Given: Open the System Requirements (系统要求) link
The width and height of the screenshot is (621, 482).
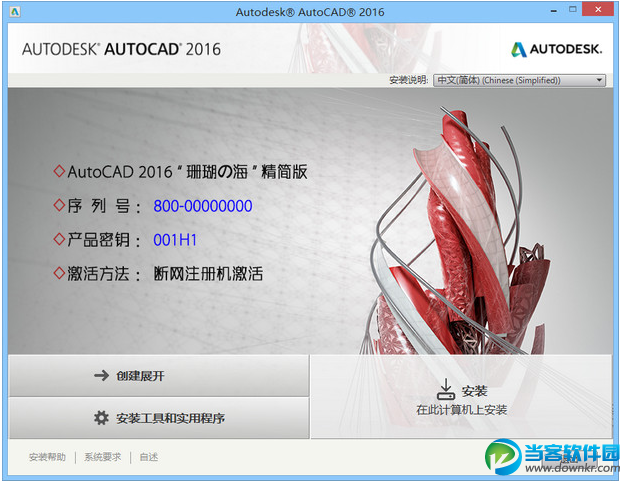Looking at the screenshot, I should point(102,457).
